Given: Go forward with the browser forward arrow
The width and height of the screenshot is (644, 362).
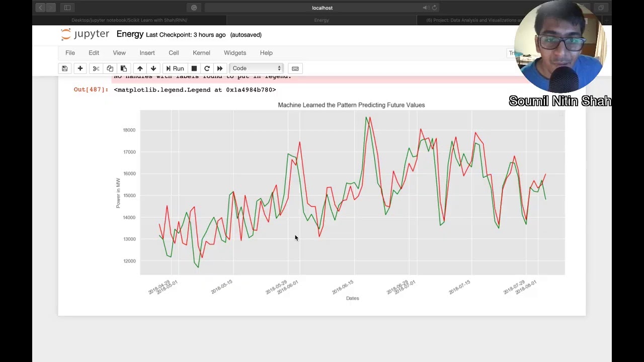Looking at the screenshot, I should point(51,8).
